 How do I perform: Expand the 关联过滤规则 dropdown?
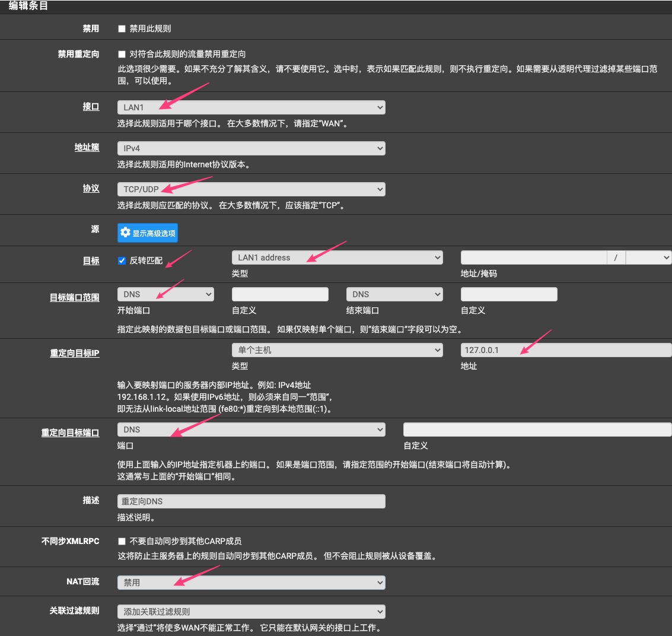251,612
